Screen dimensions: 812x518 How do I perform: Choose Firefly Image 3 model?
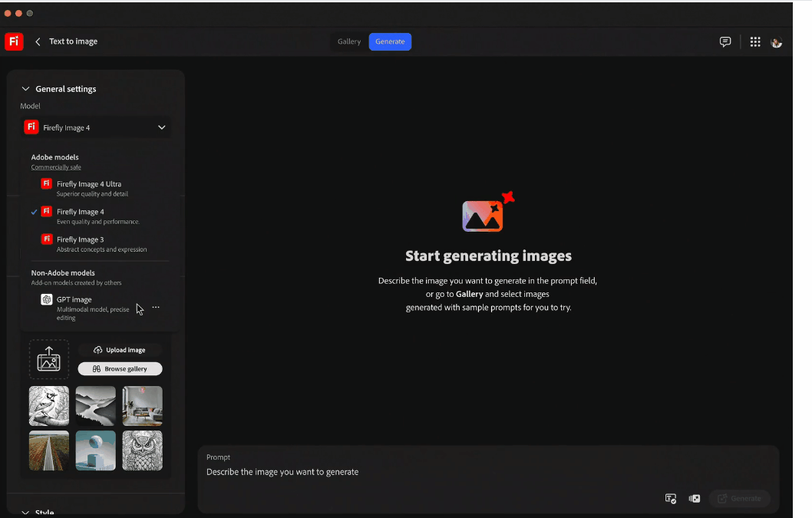pos(100,244)
